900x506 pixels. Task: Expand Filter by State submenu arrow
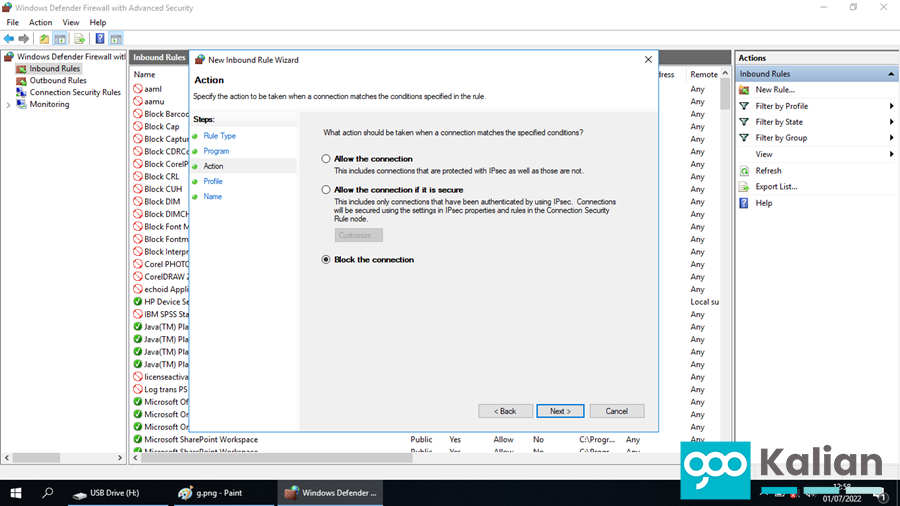(x=891, y=122)
